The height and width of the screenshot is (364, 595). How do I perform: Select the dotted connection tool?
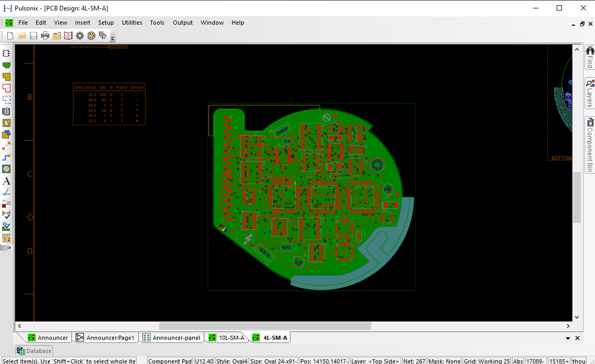tap(6, 146)
